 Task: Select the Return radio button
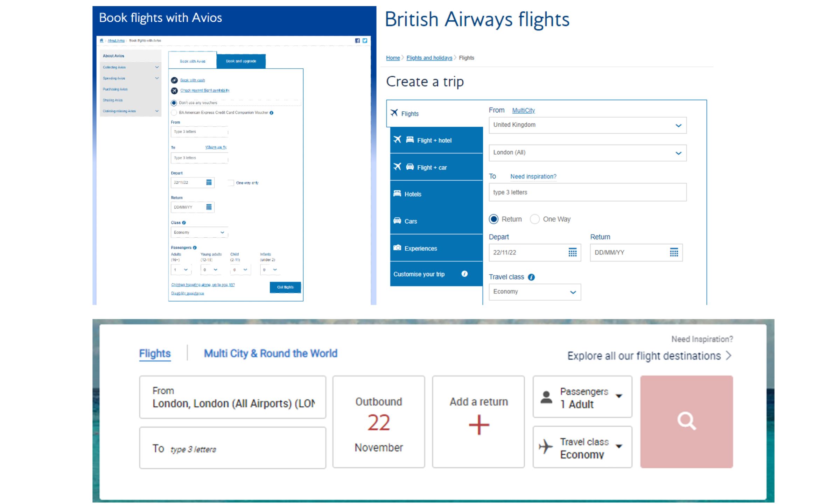tap(493, 219)
